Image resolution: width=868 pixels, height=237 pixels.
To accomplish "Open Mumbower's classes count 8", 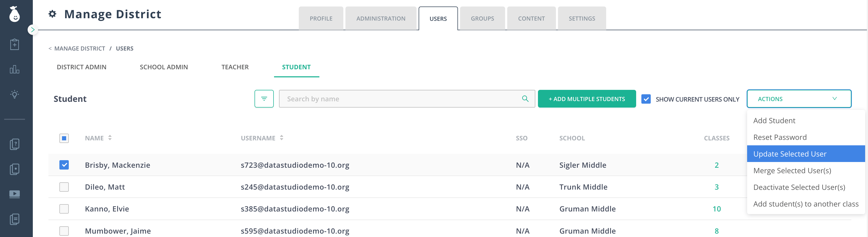I will (x=716, y=231).
